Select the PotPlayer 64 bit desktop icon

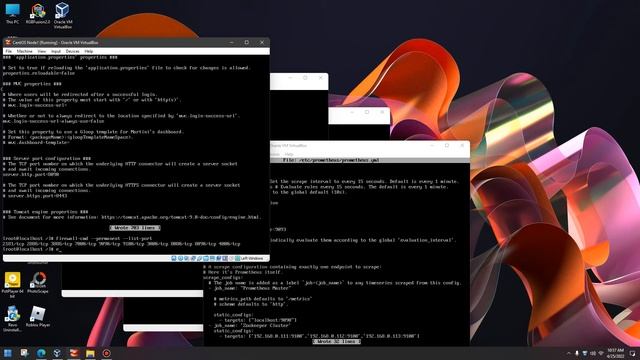12,284
